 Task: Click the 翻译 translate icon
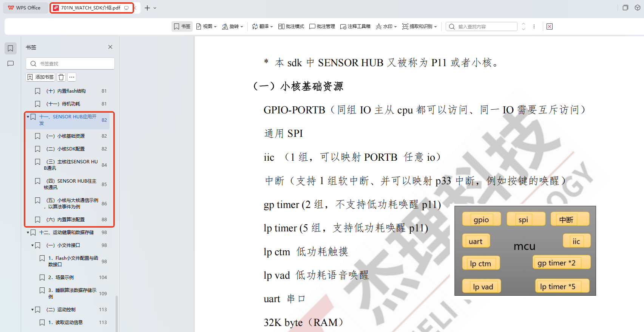(x=255, y=26)
